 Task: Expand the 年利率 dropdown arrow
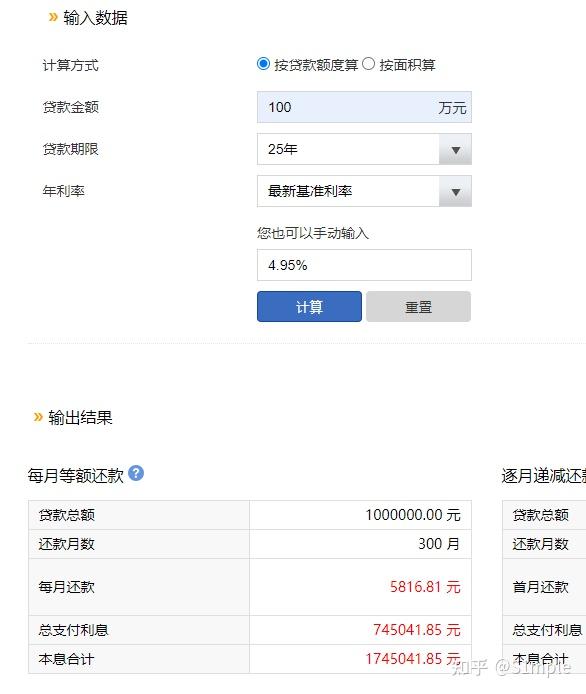[x=455, y=191]
